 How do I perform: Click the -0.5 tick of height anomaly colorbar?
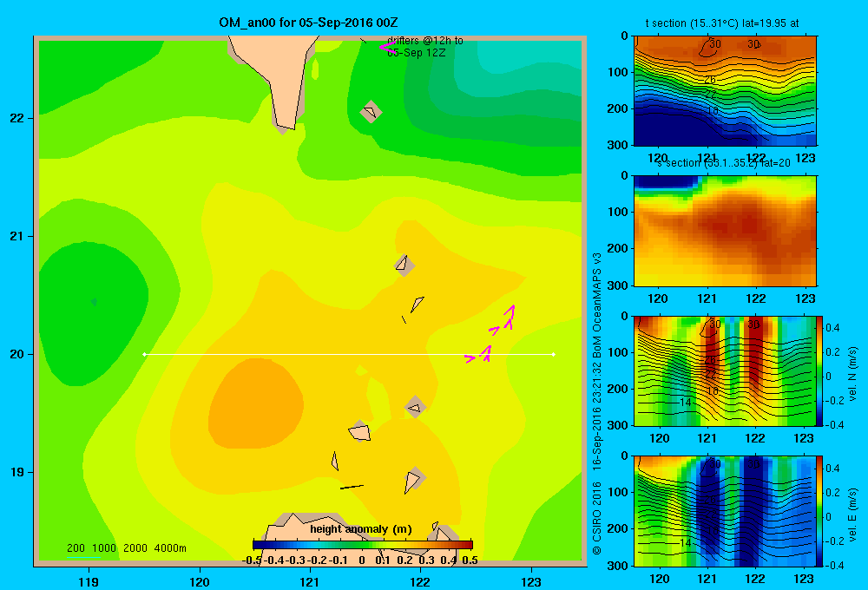pyautogui.click(x=252, y=560)
